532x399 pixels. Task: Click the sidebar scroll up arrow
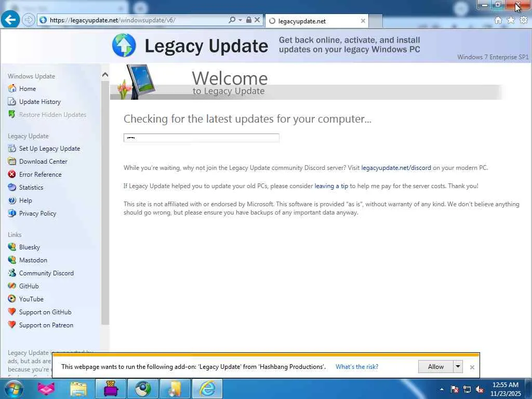[x=105, y=75]
